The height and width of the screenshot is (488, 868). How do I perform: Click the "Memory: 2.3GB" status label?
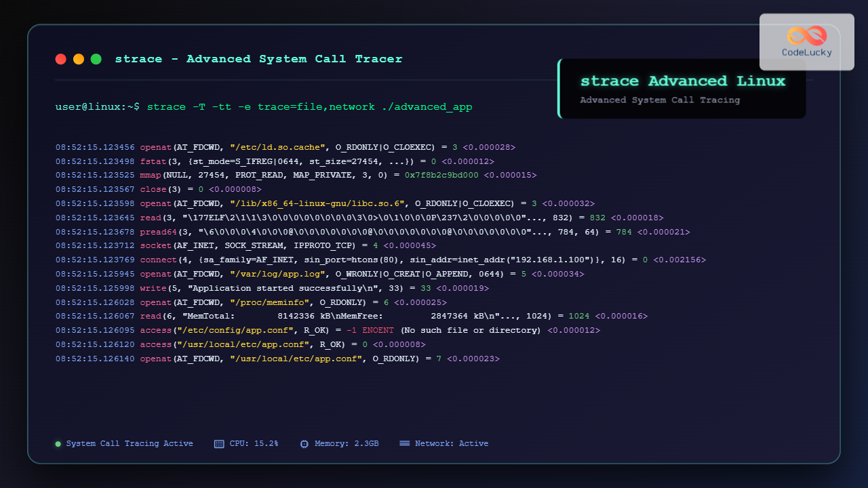click(347, 444)
